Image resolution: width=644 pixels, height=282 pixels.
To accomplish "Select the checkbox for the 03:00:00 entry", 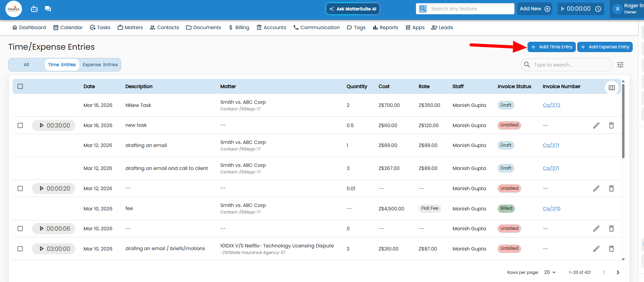I will click(20, 249).
